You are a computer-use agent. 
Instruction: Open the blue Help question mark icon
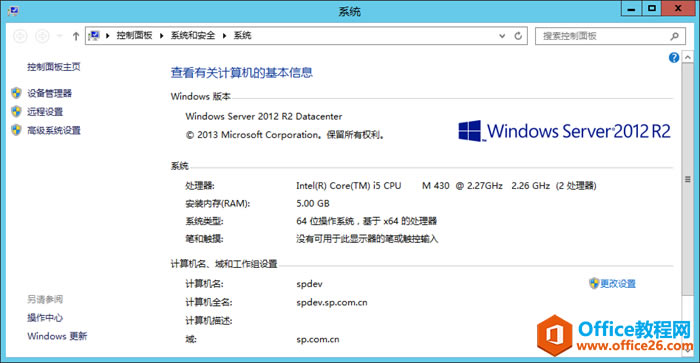pyautogui.click(x=674, y=57)
